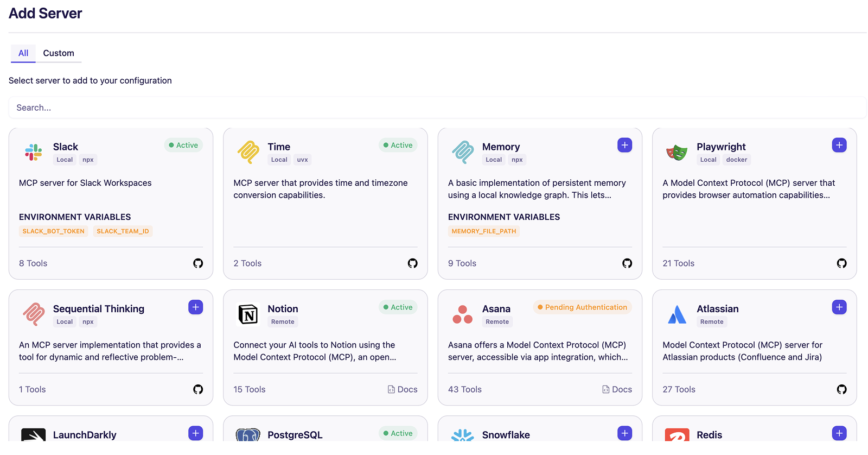This screenshot has width=868, height=455.
Task: Focus the Search servers field
Action: tap(437, 108)
